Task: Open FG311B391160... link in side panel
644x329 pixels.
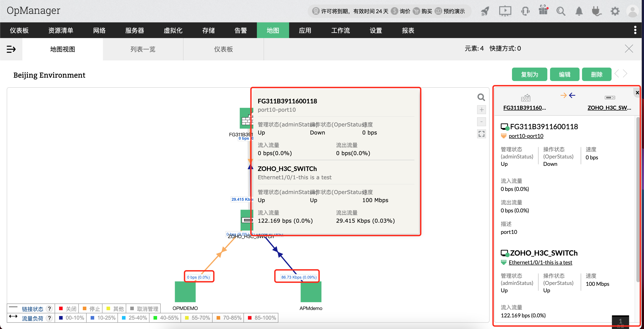Action: click(525, 107)
